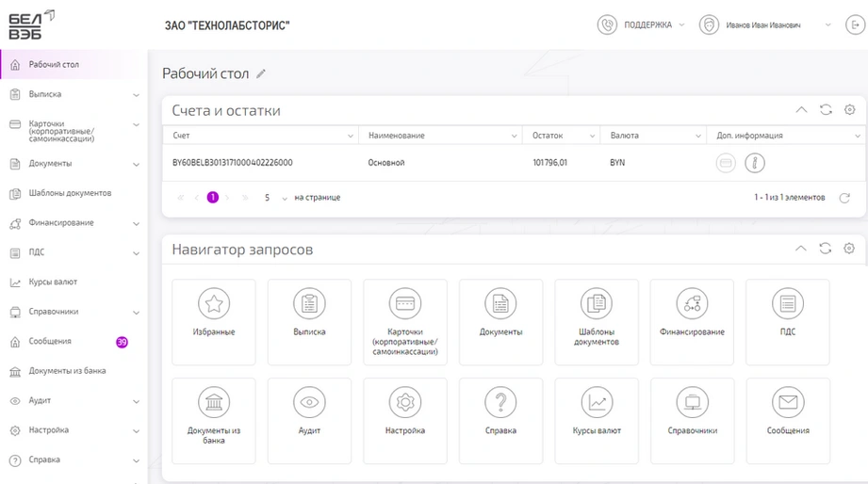Click the pencil icon beside Рабочий стол
Image resolution: width=868 pixels, height=484 pixels.
pyautogui.click(x=261, y=74)
